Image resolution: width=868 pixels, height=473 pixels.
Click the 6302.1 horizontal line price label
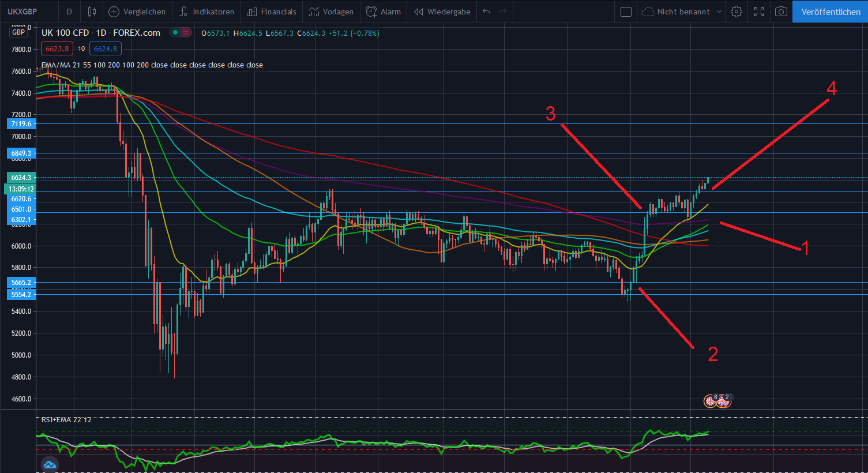coord(21,220)
